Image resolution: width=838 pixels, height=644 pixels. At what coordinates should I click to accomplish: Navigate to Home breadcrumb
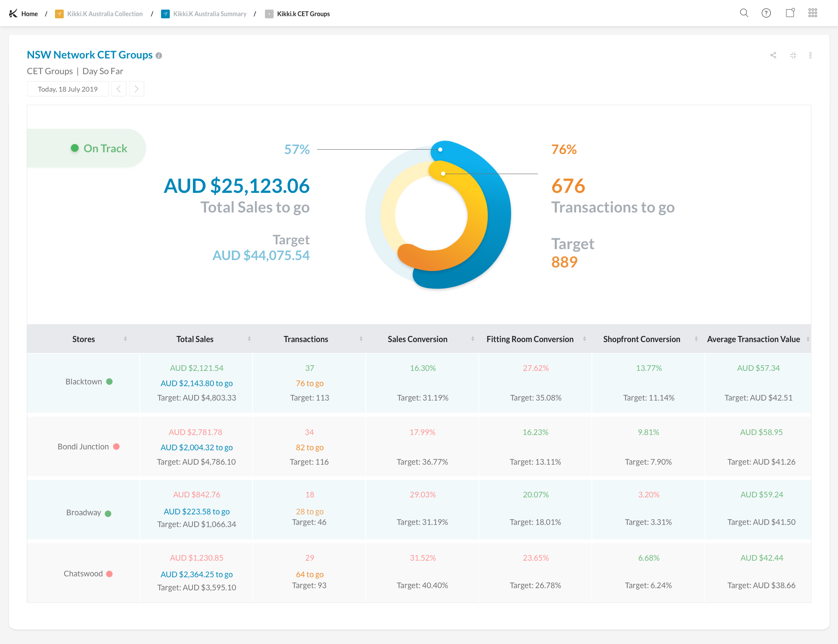pos(29,14)
